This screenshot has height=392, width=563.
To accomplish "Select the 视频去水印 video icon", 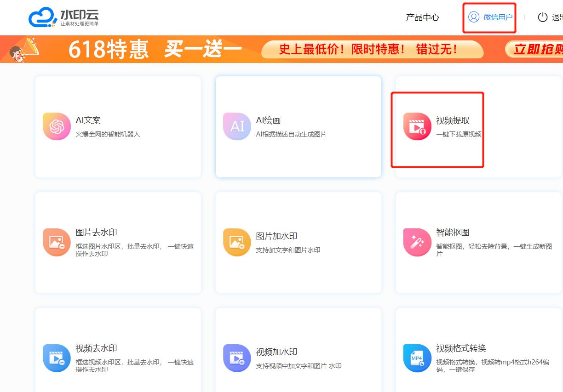I will pyautogui.click(x=56, y=358).
